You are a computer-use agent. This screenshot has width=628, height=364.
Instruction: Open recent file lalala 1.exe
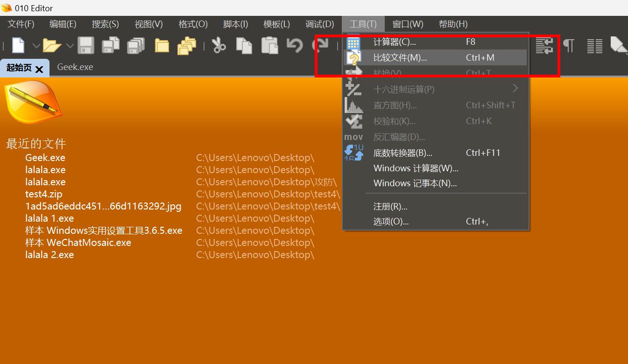(49, 218)
